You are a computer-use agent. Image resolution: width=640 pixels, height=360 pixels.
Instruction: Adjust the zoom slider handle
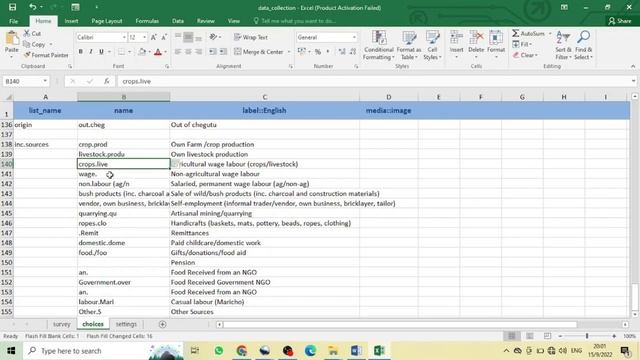pyautogui.click(x=587, y=336)
